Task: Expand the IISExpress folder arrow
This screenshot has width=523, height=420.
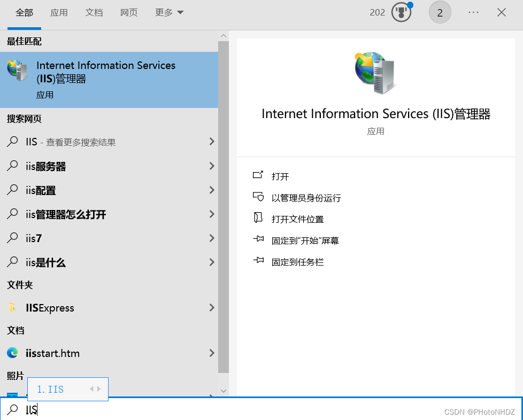Action: click(211, 308)
